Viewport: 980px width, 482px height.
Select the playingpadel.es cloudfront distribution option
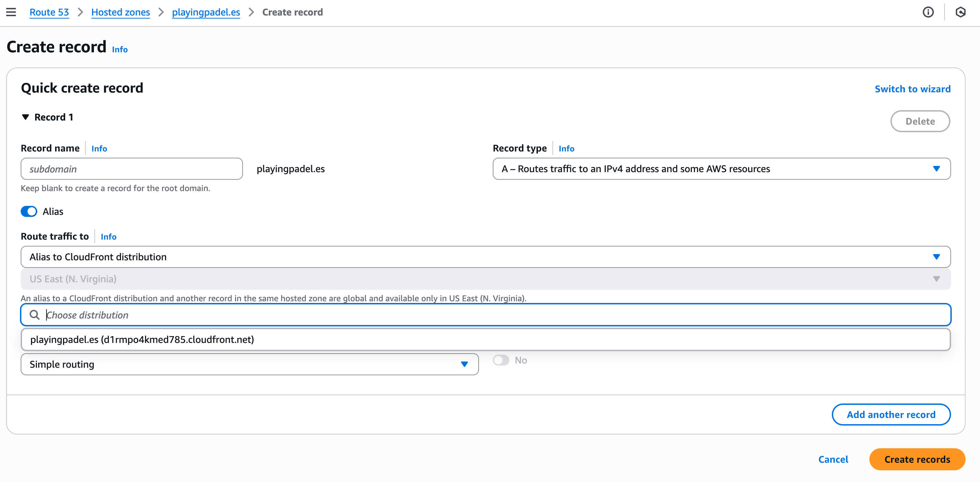[142, 339]
